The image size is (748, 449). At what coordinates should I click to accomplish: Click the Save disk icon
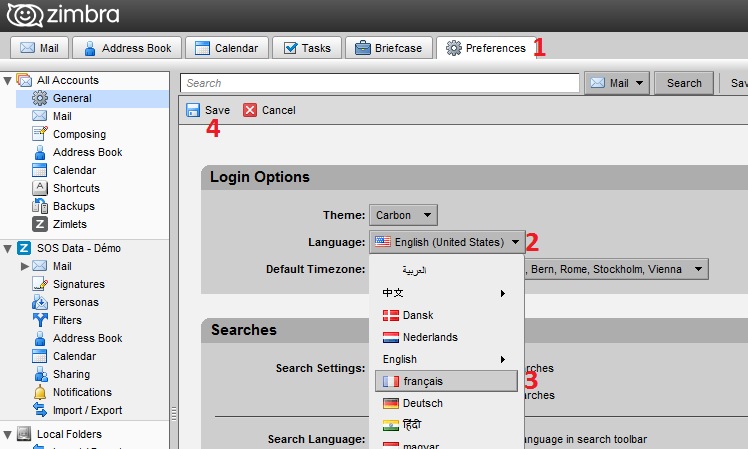click(x=192, y=110)
